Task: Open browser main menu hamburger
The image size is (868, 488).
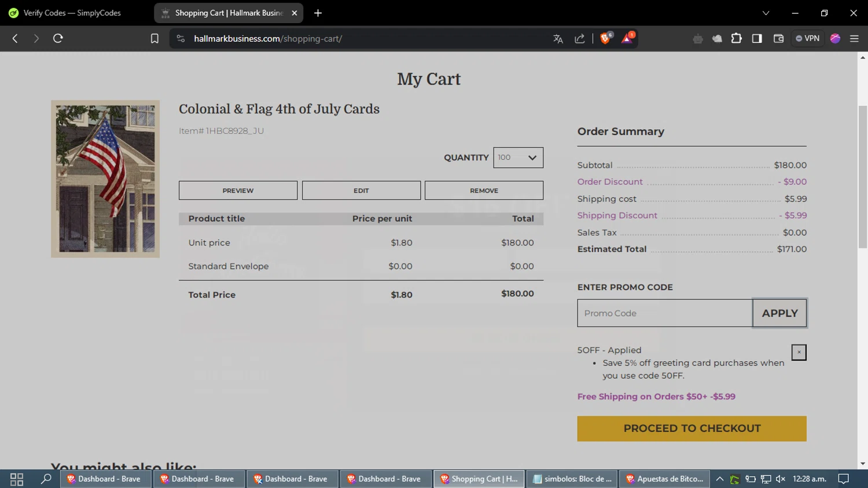Action: tap(854, 39)
